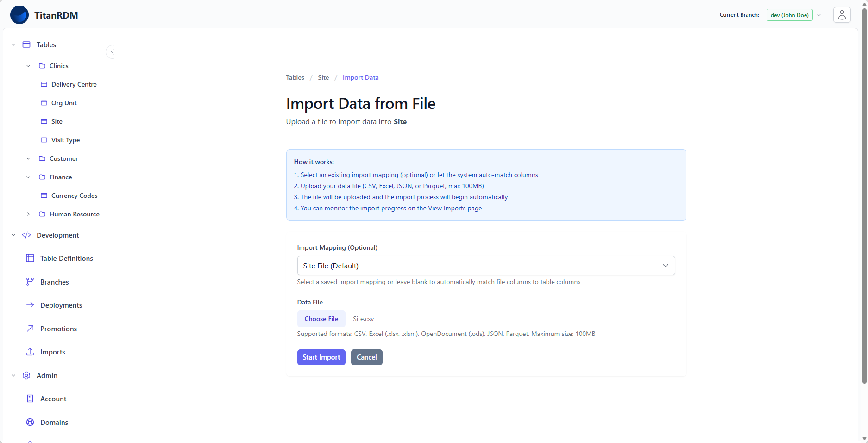Click the Currency Codes table icon
868x443 pixels.
click(x=44, y=196)
